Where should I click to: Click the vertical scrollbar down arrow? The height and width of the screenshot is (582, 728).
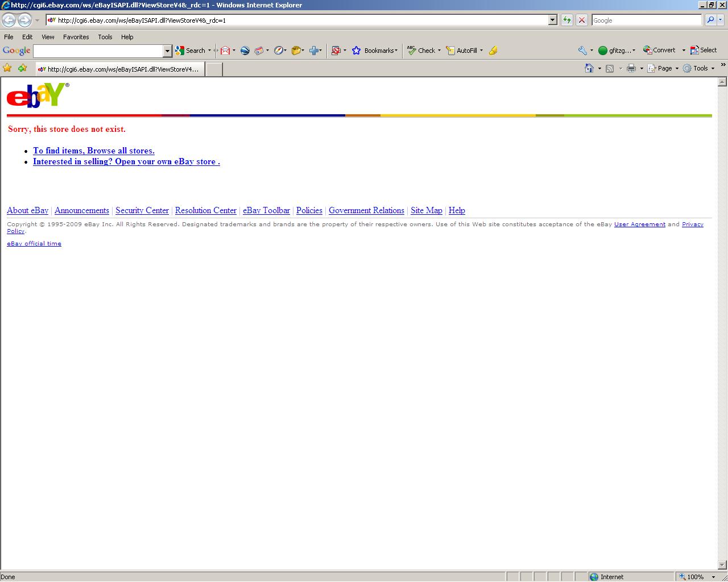pyautogui.click(x=722, y=565)
